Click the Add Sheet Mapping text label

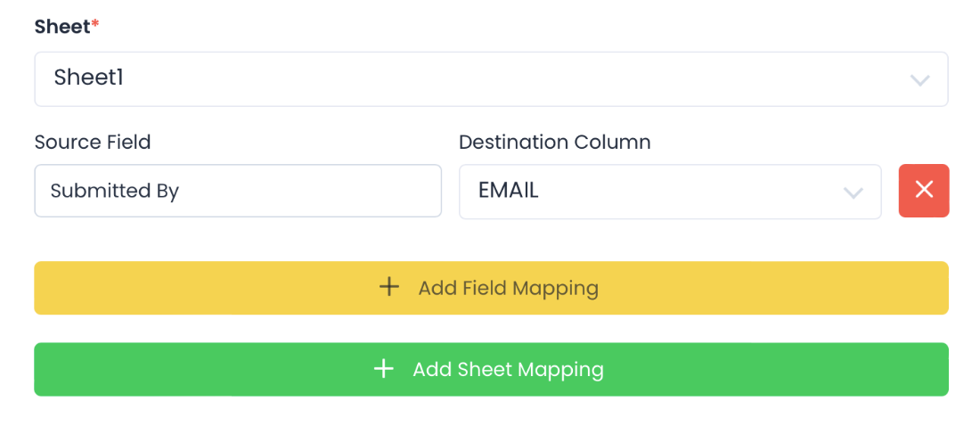(508, 369)
